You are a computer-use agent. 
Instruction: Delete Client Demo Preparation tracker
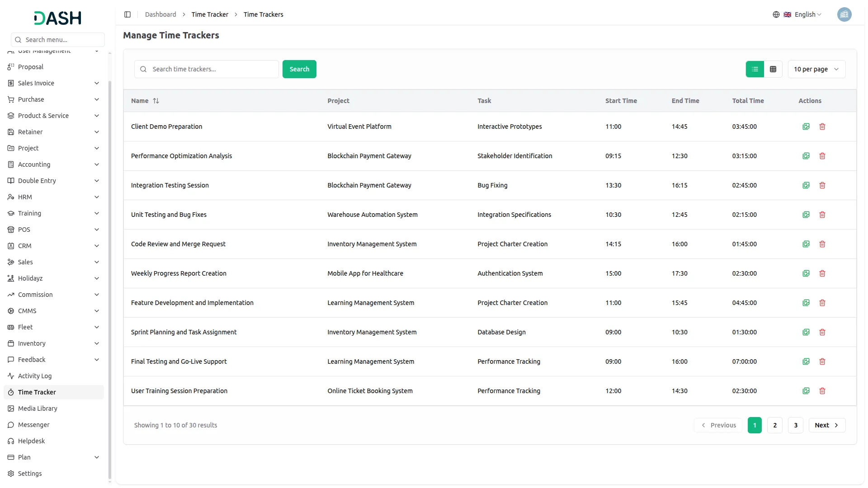(x=822, y=127)
